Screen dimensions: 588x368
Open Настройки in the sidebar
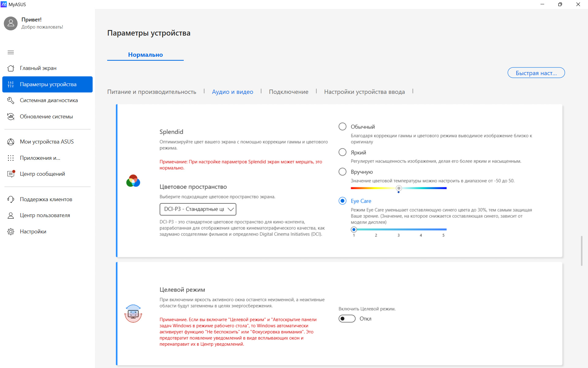(47, 232)
